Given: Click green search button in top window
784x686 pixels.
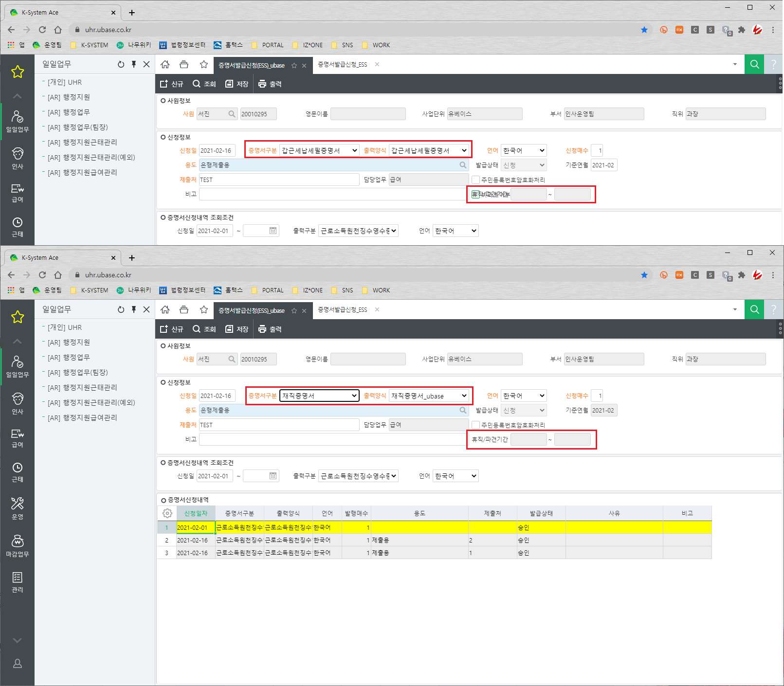Looking at the screenshot, I should pyautogui.click(x=754, y=64).
